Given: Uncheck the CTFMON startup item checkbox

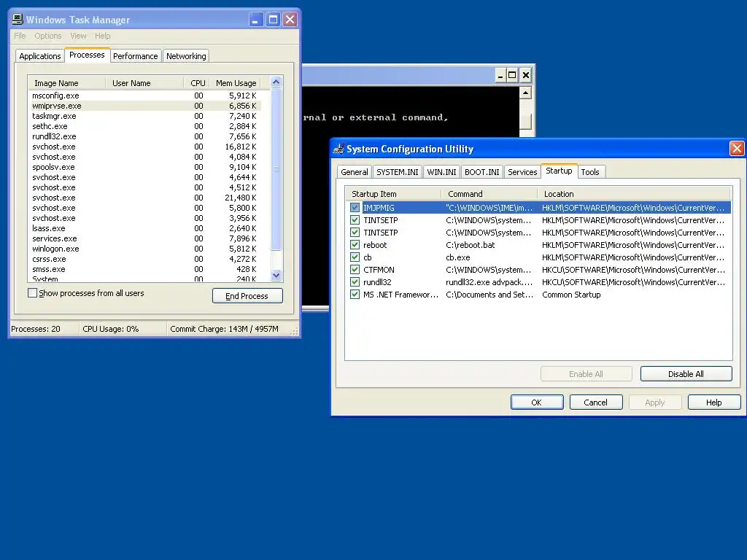Looking at the screenshot, I should coord(355,270).
